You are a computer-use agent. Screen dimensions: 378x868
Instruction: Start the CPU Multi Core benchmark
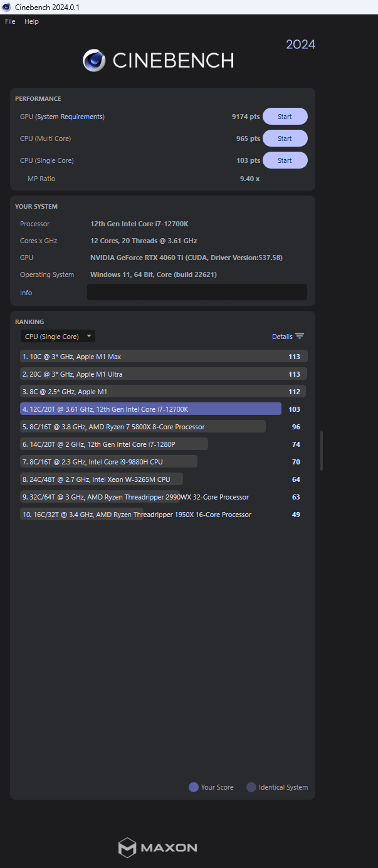(x=285, y=139)
